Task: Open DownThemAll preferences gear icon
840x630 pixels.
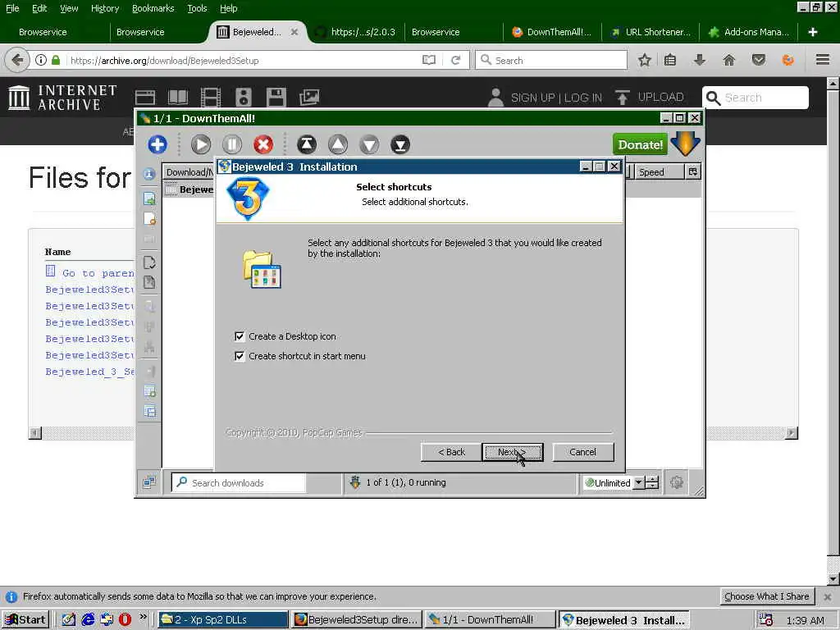Action: (x=677, y=482)
